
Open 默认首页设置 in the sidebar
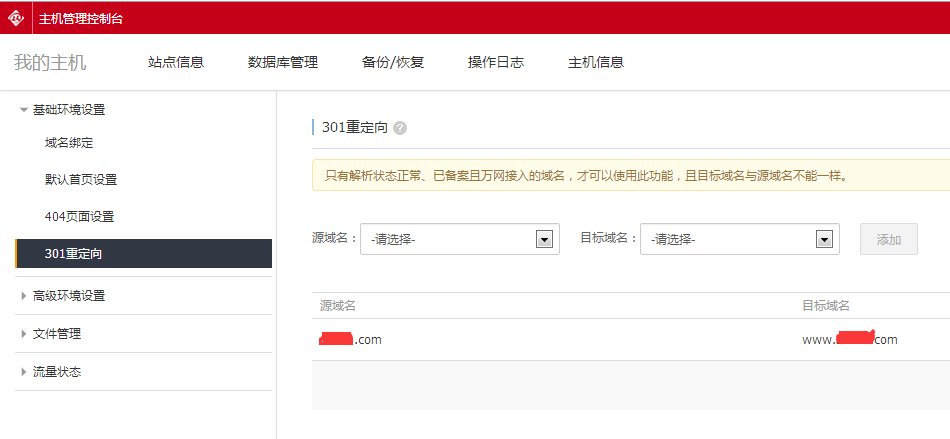click(81, 180)
